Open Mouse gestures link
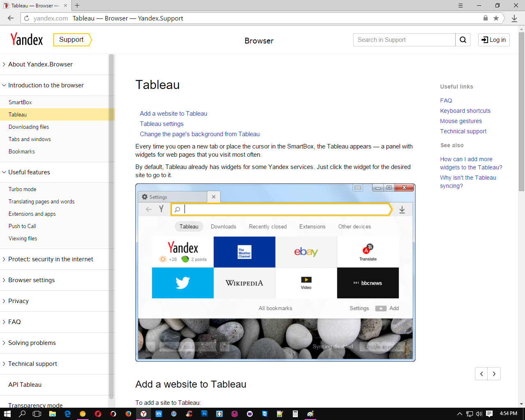The image size is (525, 420). tap(461, 121)
